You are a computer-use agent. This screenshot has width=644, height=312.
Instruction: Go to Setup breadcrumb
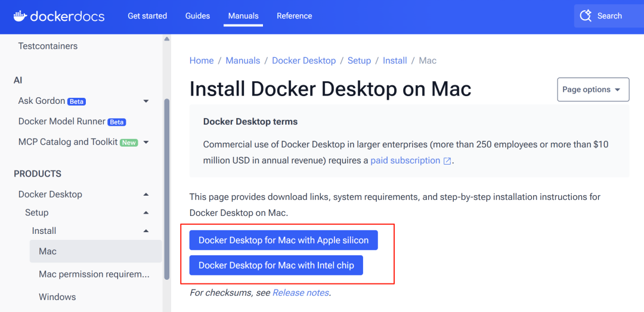pyautogui.click(x=360, y=61)
